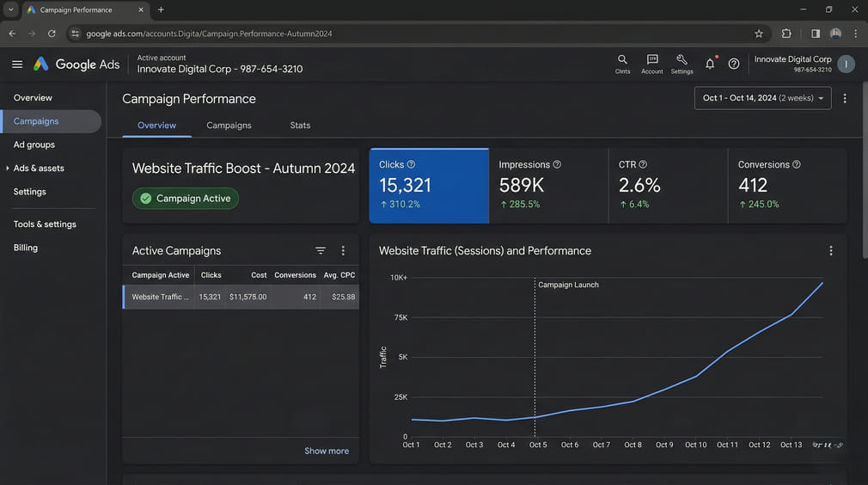
Task: Open the traffic chart options menu
Action: point(831,251)
